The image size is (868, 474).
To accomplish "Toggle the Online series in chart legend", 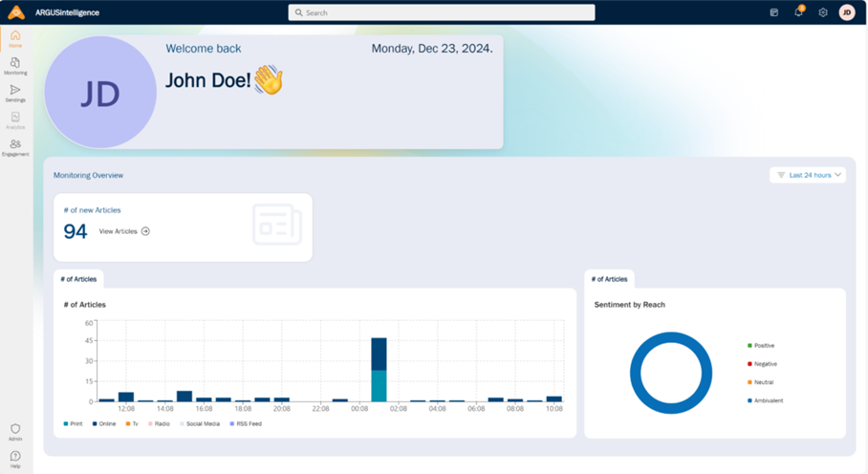I will (104, 423).
